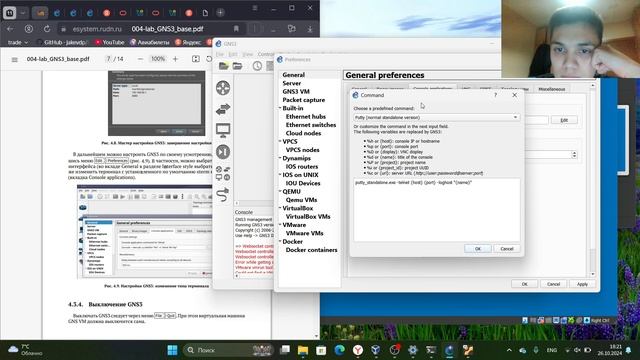640x360 pixels.
Task: Click OK in the Preferences window
Action: pos(524,284)
